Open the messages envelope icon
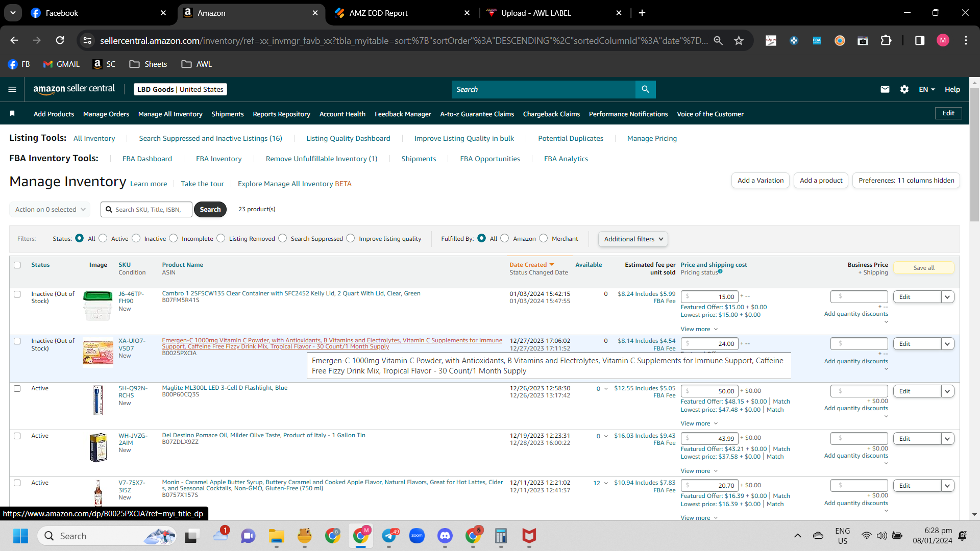Image resolution: width=980 pixels, height=551 pixels. coord(885,89)
